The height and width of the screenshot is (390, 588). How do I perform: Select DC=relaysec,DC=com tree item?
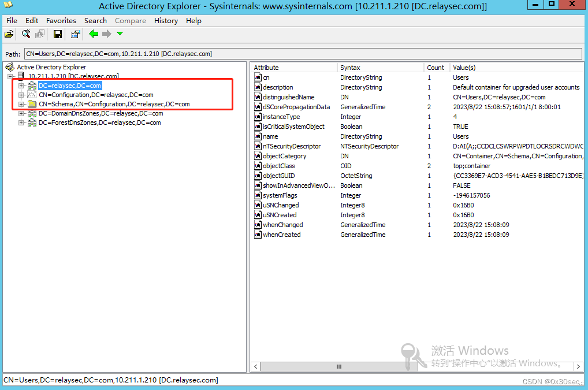tap(70, 86)
